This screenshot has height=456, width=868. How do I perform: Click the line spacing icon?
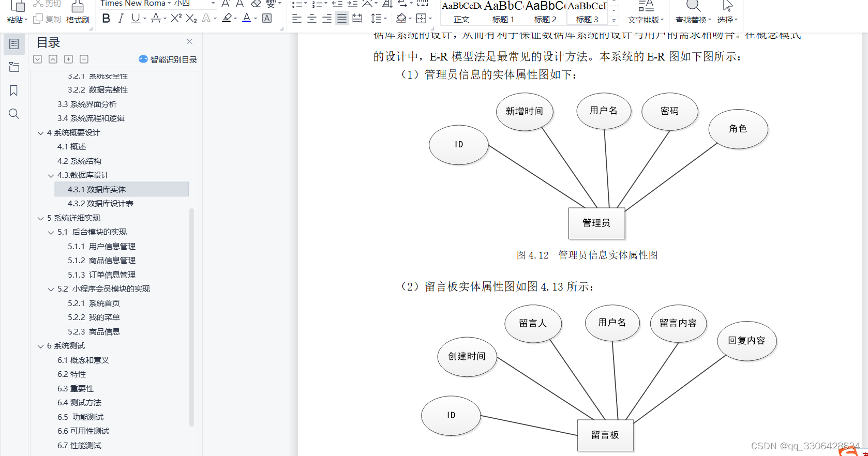pyautogui.click(x=376, y=19)
